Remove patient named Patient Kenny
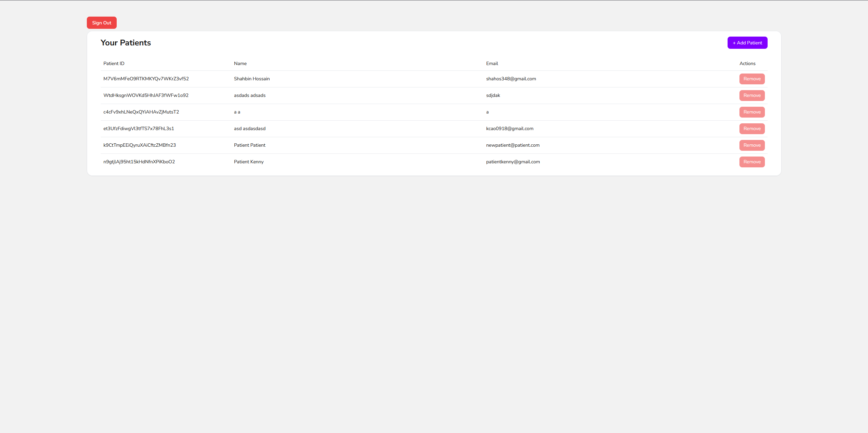This screenshot has height=433, width=868. (x=752, y=162)
